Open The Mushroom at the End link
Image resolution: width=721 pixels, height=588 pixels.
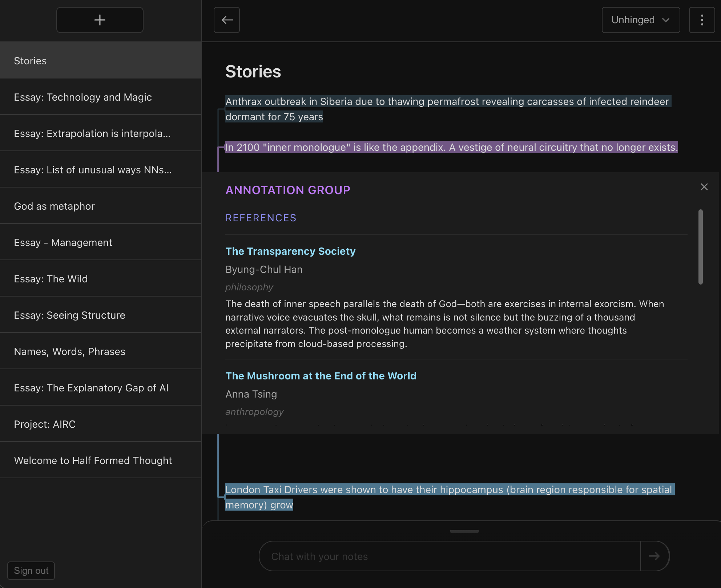click(321, 376)
